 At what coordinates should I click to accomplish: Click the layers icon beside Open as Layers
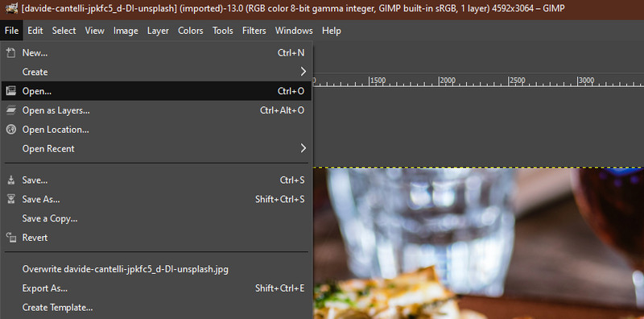[x=11, y=110]
